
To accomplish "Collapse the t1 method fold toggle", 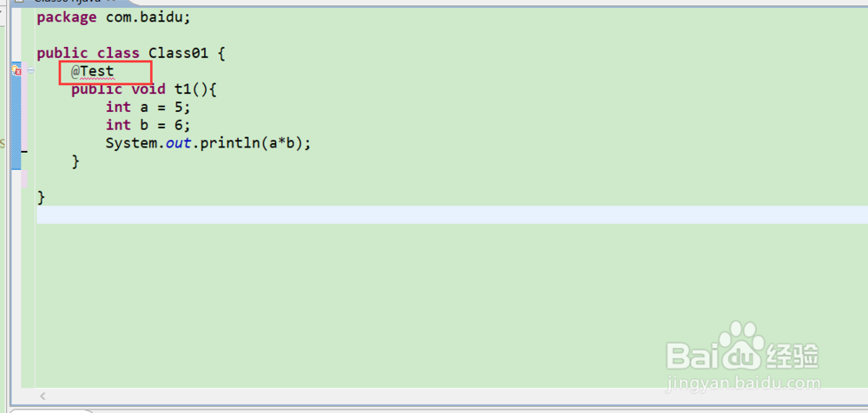I will pos(30,70).
